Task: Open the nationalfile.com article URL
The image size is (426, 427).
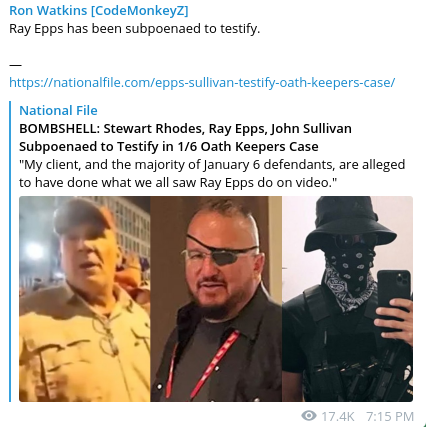Action: point(202,82)
